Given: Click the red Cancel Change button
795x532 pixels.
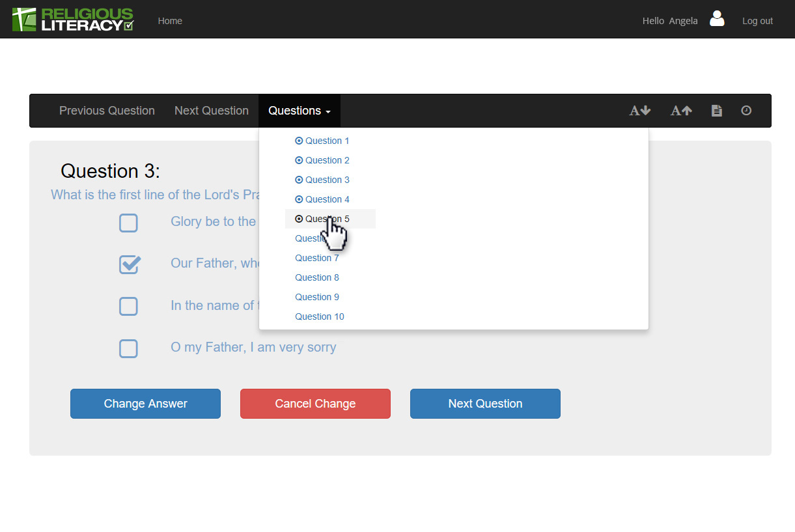Looking at the screenshot, I should 315,404.
